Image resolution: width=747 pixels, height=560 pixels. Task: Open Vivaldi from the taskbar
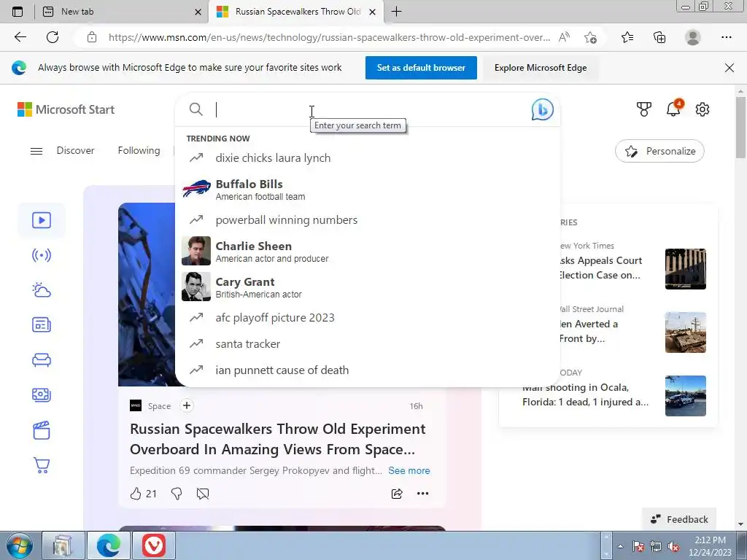tap(154, 545)
